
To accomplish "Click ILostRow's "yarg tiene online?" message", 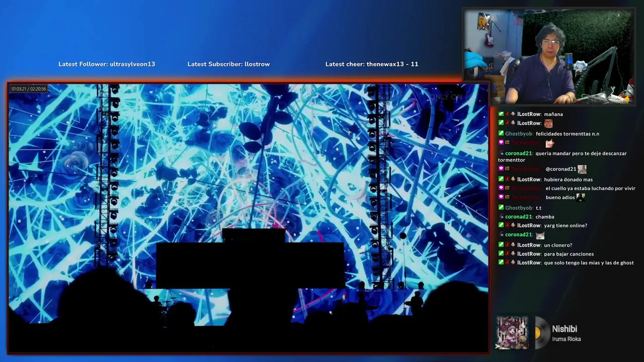I will [x=566, y=226].
